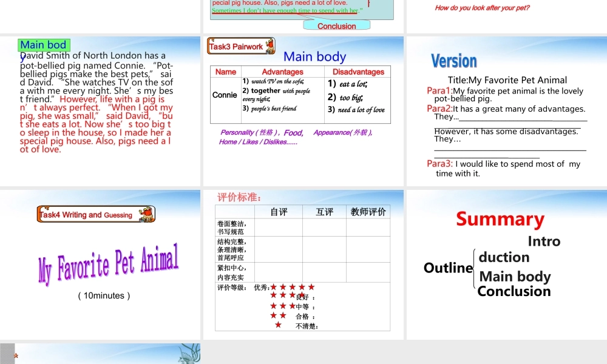Open the partially visible slide with star icon
This screenshot has width=607, height=364.
[x=100, y=354]
